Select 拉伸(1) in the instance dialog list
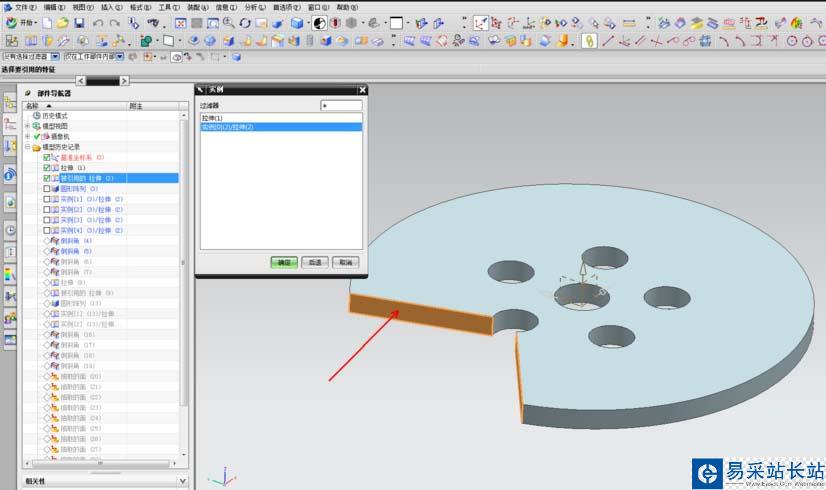Screen dimensions: 826x490 tap(281, 118)
